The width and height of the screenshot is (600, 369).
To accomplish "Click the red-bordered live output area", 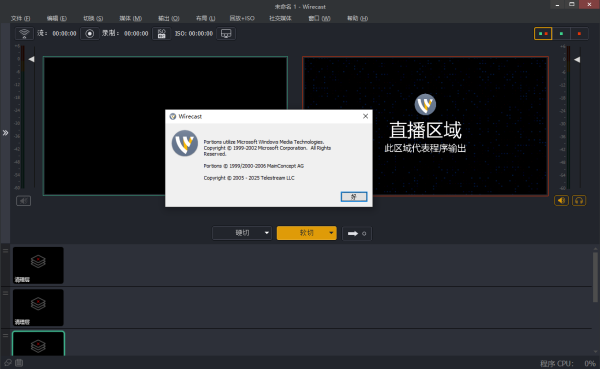I will (425, 126).
